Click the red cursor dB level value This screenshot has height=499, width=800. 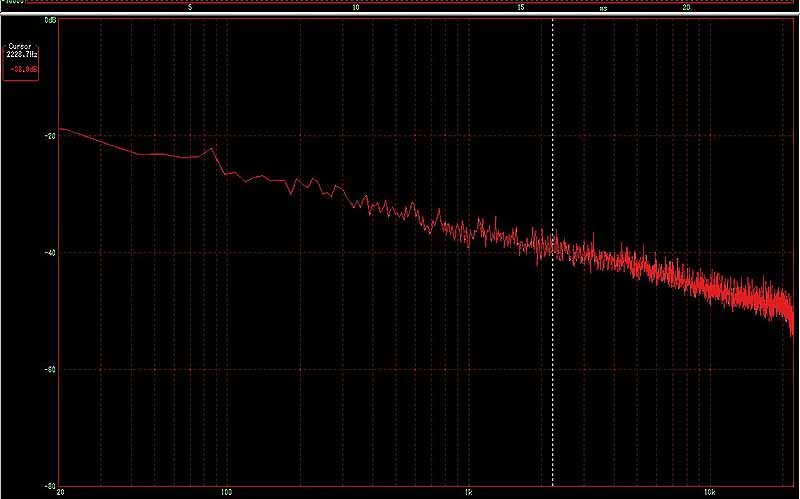21,69
